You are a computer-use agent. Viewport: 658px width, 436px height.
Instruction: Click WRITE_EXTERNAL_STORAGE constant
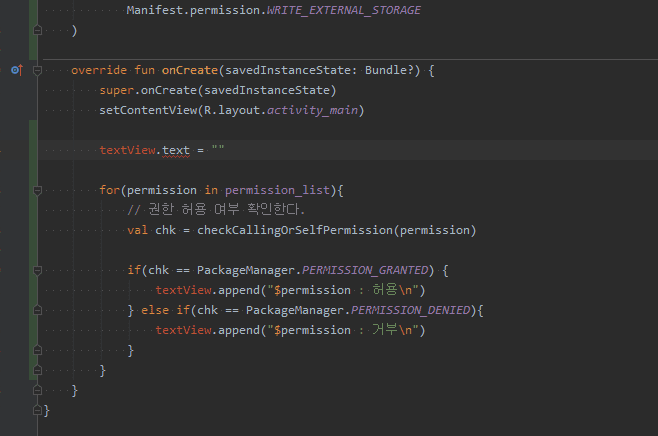(x=344, y=10)
